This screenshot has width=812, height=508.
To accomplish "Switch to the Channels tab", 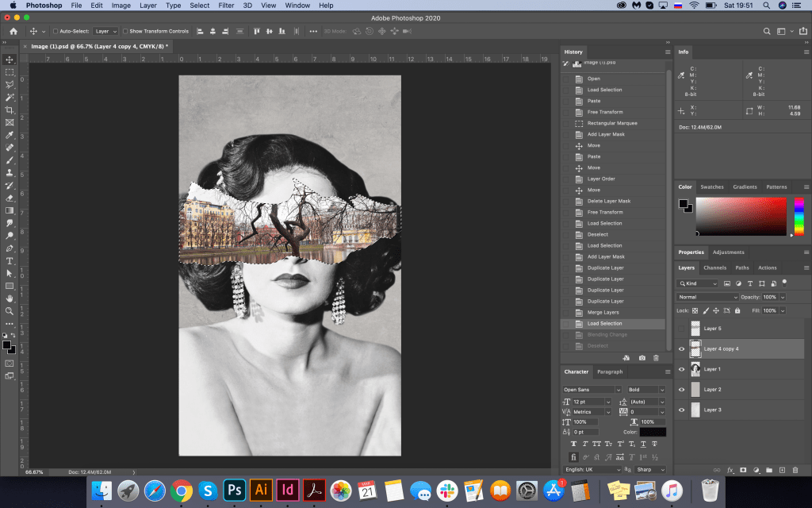I will (x=714, y=267).
